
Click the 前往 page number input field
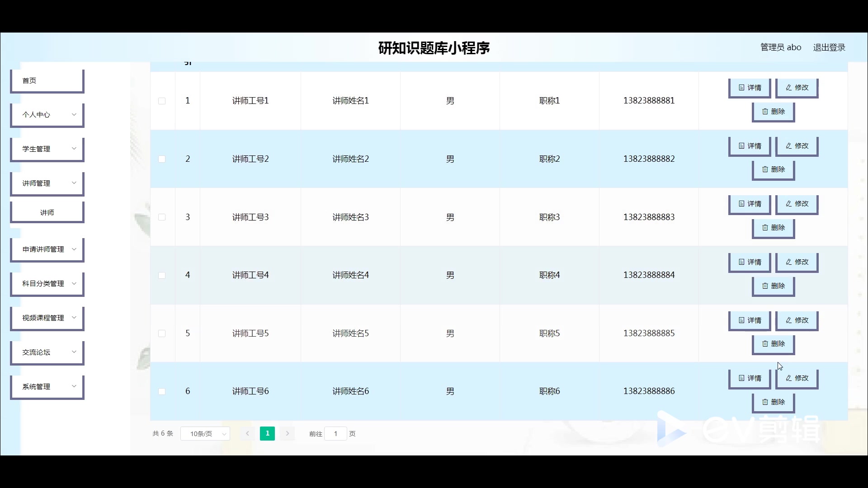335,434
